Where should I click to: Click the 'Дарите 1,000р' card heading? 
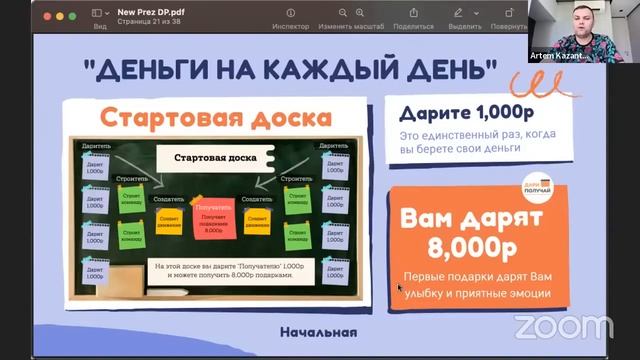(x=466, y=113)
